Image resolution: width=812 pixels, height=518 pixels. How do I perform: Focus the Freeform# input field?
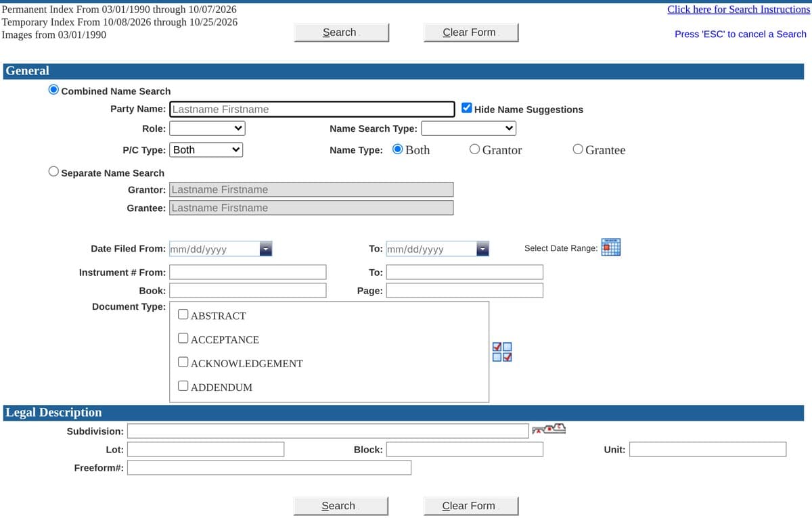point(269,467)
